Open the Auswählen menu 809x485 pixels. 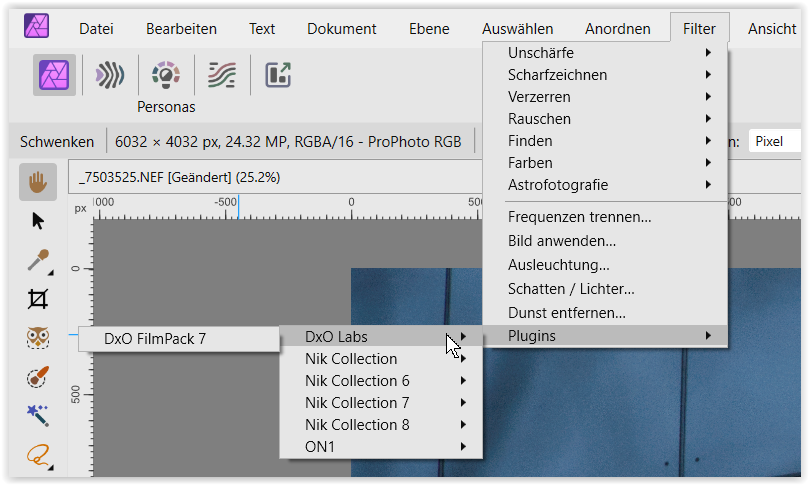pos(517,29)
